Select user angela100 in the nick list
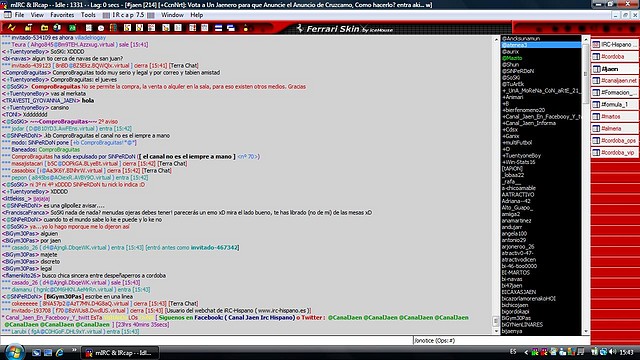The image size is (640, 360). coord(514,234)
